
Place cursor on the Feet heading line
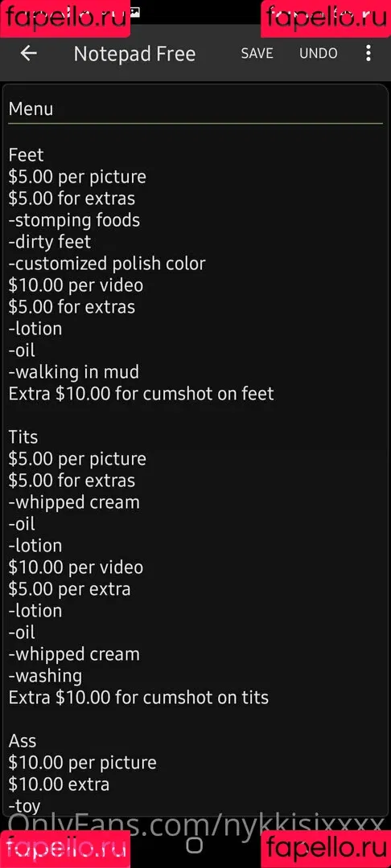pyautogui.click(x=26, y=155)
